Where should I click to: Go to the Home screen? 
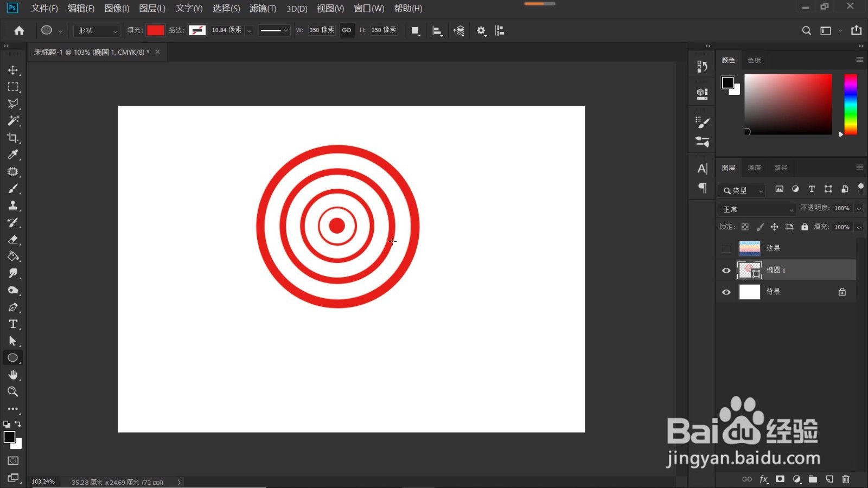click(19, 30)
